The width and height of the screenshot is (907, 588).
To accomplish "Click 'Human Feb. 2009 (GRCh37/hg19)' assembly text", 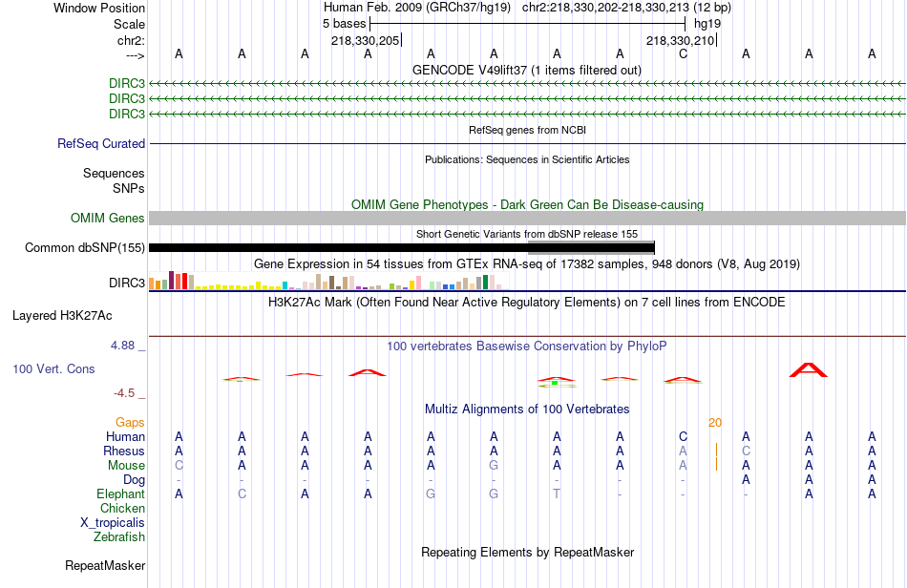I will click(417, 8).
